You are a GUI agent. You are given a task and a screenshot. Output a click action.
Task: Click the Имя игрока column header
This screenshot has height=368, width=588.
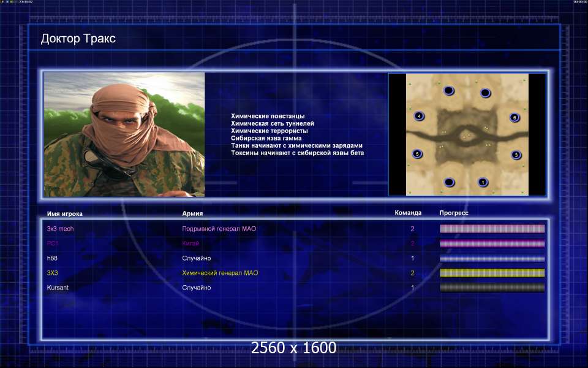click(64, 213)
